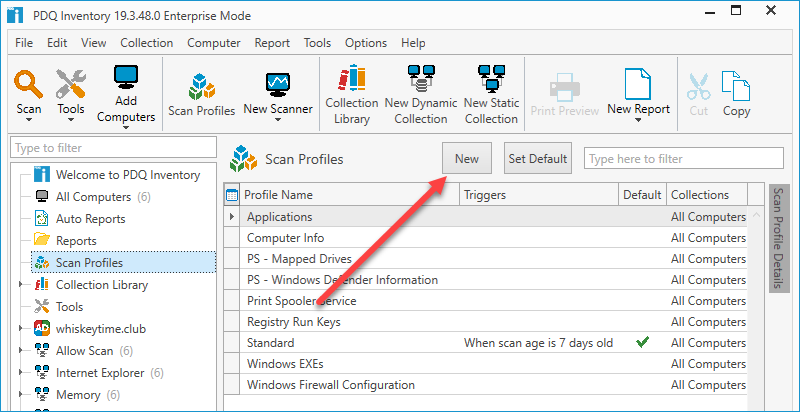Open the New Report dropdown arrow
Viewport: 800px width, 412px height.
pyautogui.click(x=638, y=120)
